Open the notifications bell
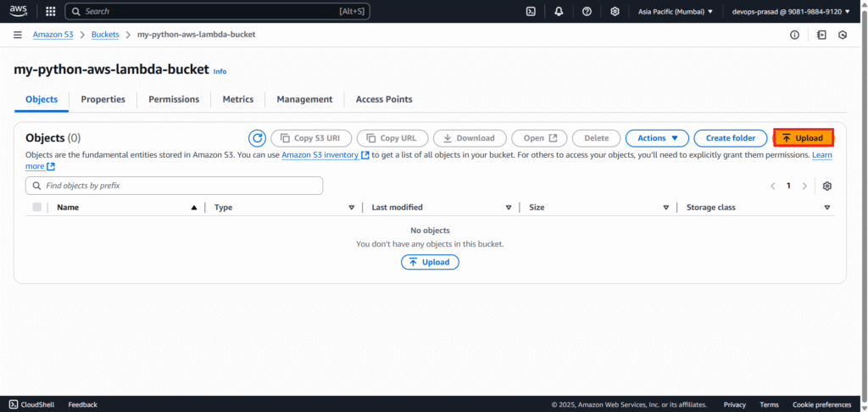The height and width of the screenshot is (412, 868). point(559,11)
